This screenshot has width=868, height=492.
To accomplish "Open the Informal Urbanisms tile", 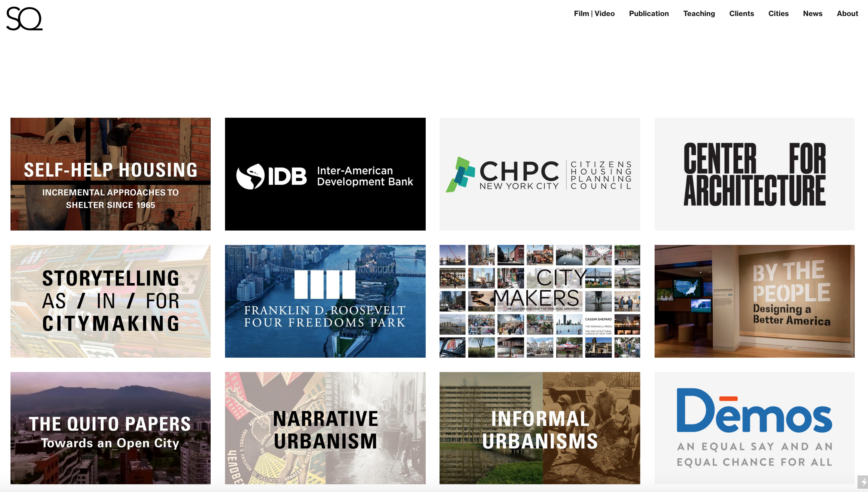I will tap(540, 428).
